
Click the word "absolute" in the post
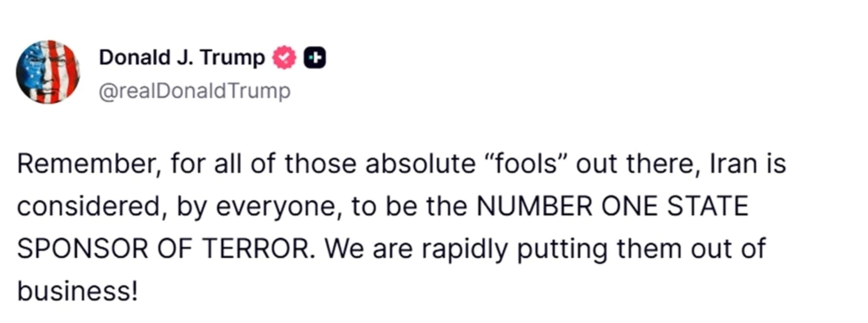pyautogui.click(x=420, y=163)
